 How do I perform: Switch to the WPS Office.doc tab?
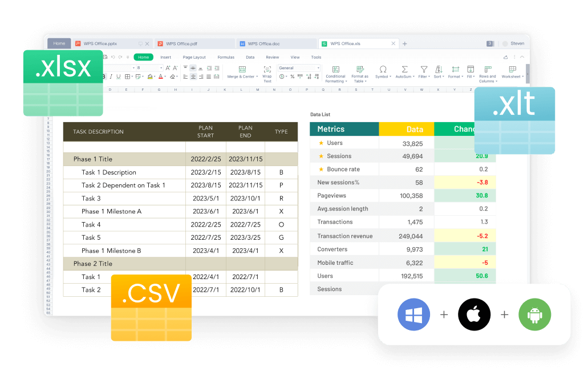pos(277,43)
